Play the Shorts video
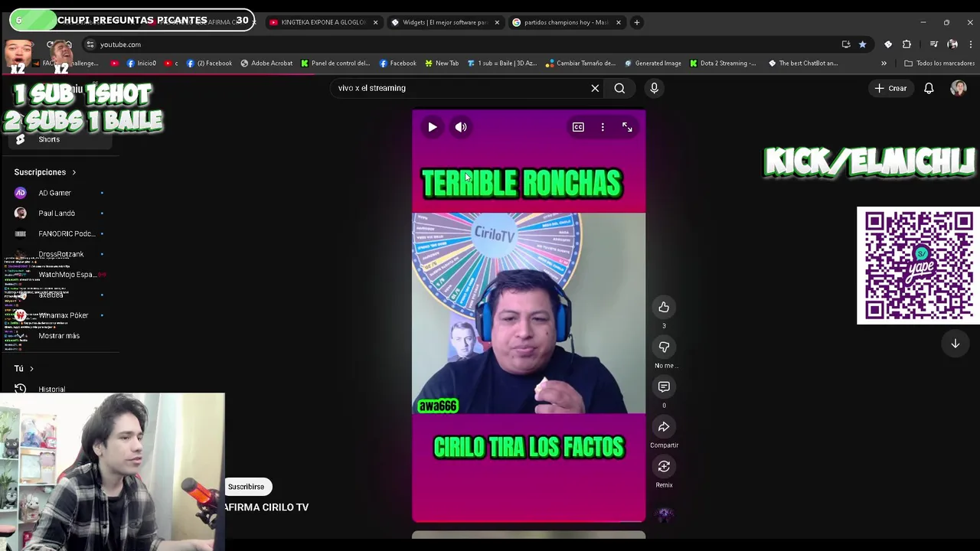Viewport: 980px width, 551px height. [433, 127]
